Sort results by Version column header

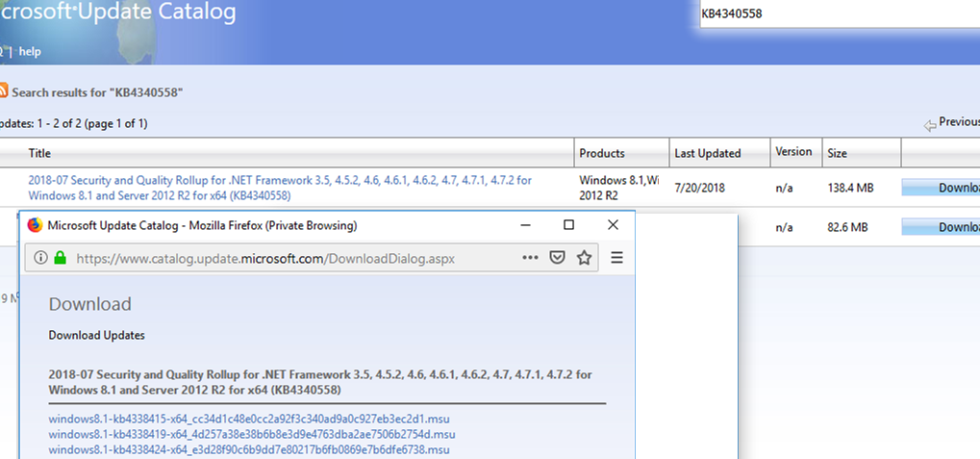pos(793,151)
